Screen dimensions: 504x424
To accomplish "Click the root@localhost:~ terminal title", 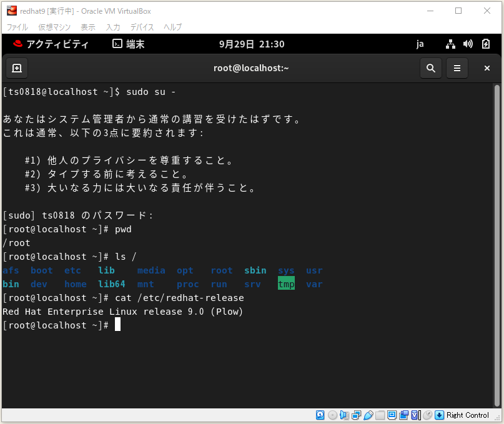I will pyautogui.click(x=251, y=68).
